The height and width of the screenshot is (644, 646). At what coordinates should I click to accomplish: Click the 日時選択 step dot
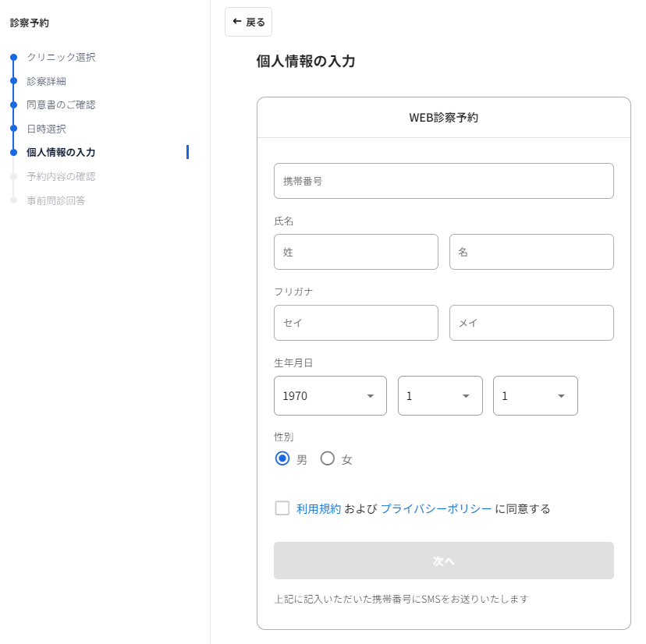[13, 129]
